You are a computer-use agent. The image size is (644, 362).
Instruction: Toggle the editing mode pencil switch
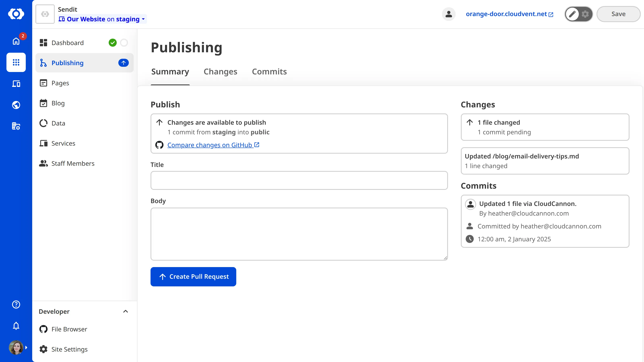(x=572, y=14)
